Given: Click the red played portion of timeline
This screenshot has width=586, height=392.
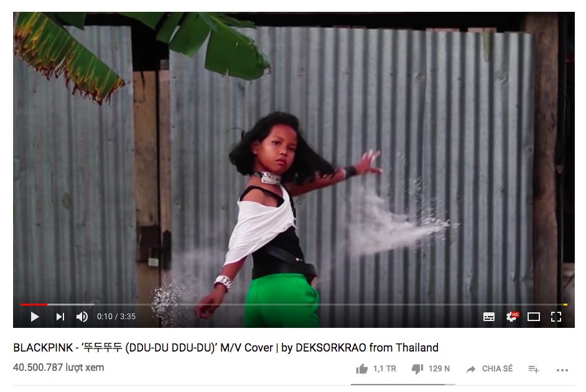Looking at the screenshot, I should 34,304.
